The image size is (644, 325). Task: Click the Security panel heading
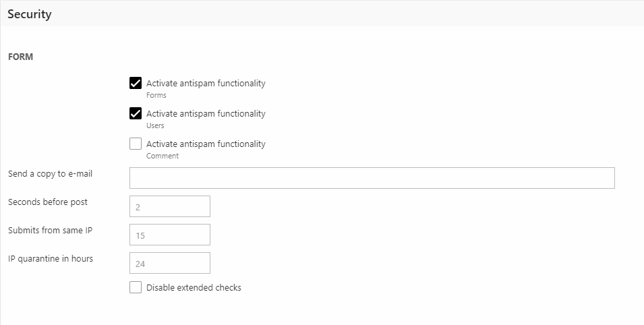30,14
